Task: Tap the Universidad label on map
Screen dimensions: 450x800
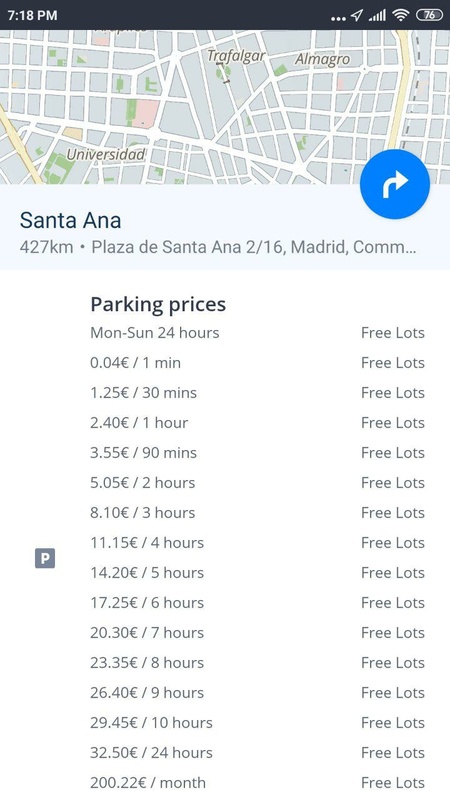Action: point(106,154)
